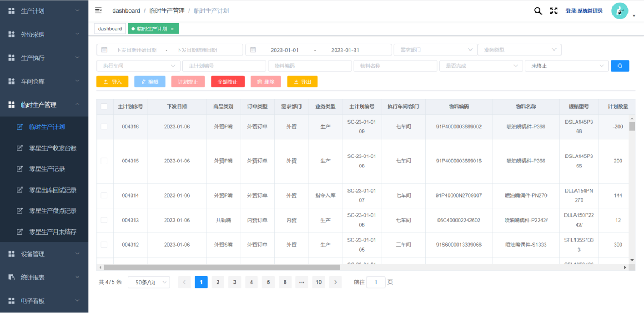Toggle fullscreen mode icon
Image resolution: width=644 pixels, height=313 pixels.
pos(553,11)
